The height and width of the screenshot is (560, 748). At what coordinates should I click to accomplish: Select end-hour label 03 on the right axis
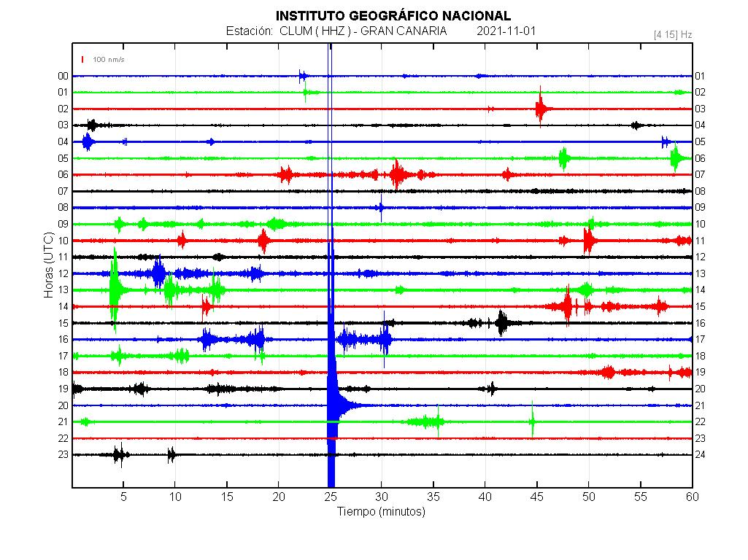coord(700,109)
